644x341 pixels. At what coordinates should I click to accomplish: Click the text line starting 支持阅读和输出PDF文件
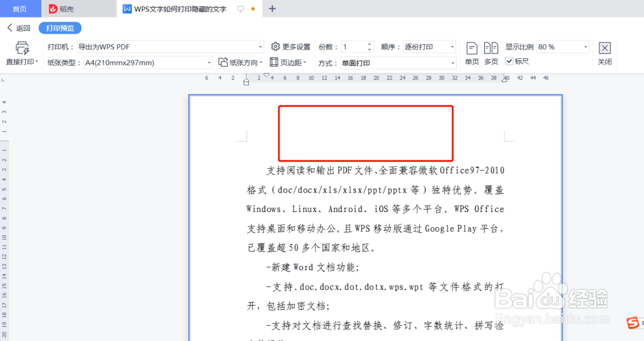click(385, 170)
